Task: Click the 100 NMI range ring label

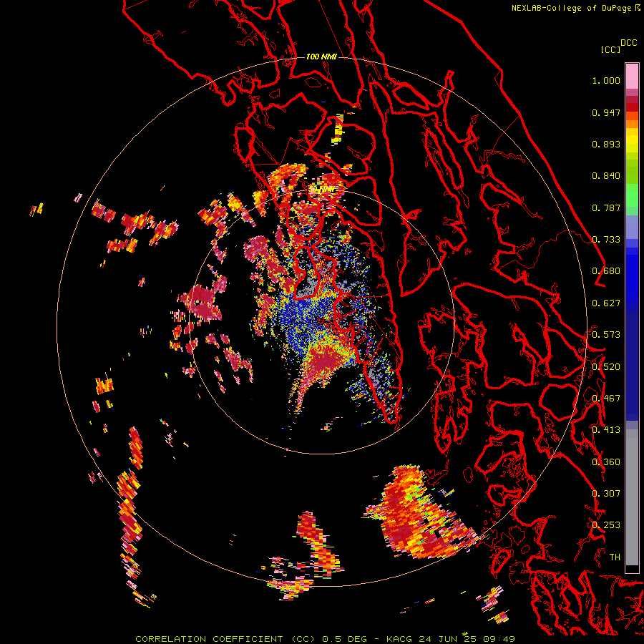Action: click(x=321, y=57)
